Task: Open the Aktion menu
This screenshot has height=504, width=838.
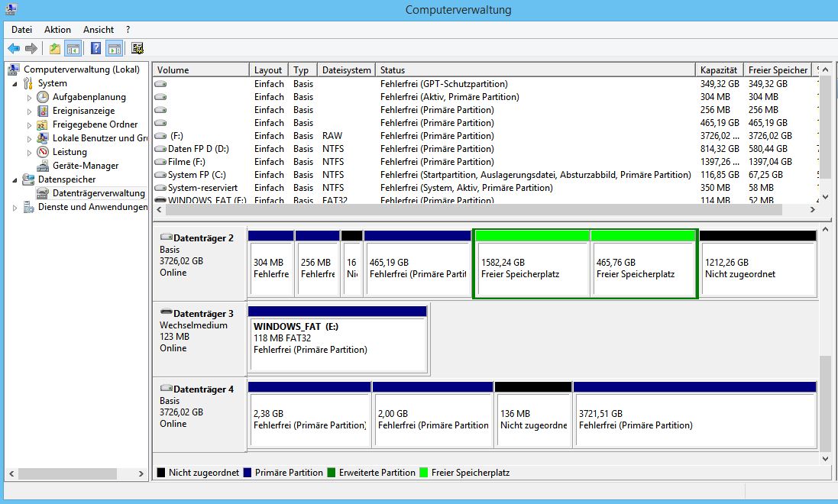Action: (x=58, y=30)
